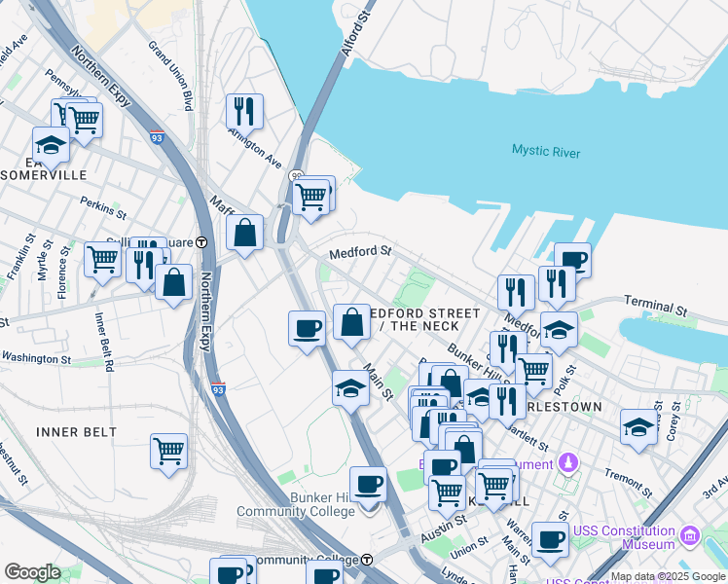Select the coffee marker left of USS Constitution Museum
The width and height of the screenshot is (728, 584).
tap(550, 538)
